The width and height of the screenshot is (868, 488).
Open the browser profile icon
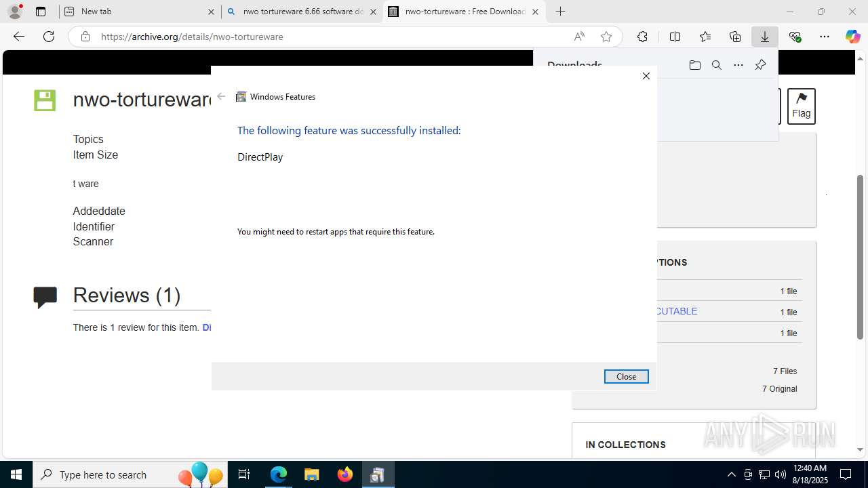[x=15, y=12]
